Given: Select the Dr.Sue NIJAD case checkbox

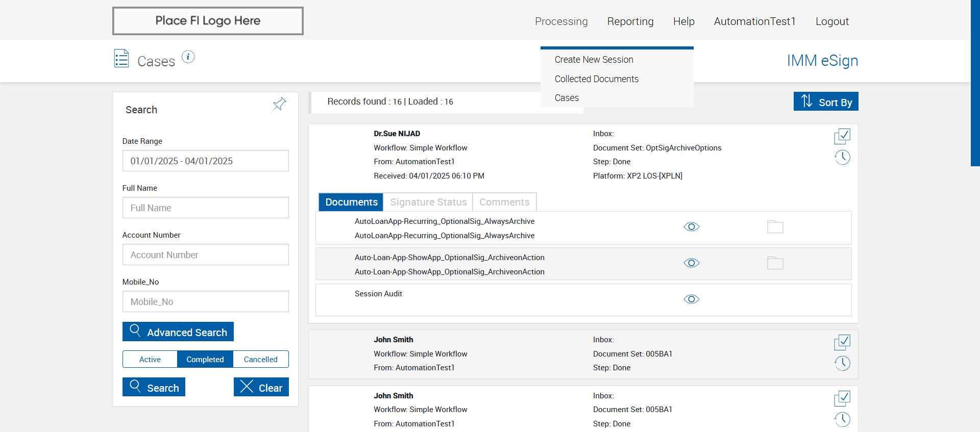Looking at the screenshot, I should [842, 136].
